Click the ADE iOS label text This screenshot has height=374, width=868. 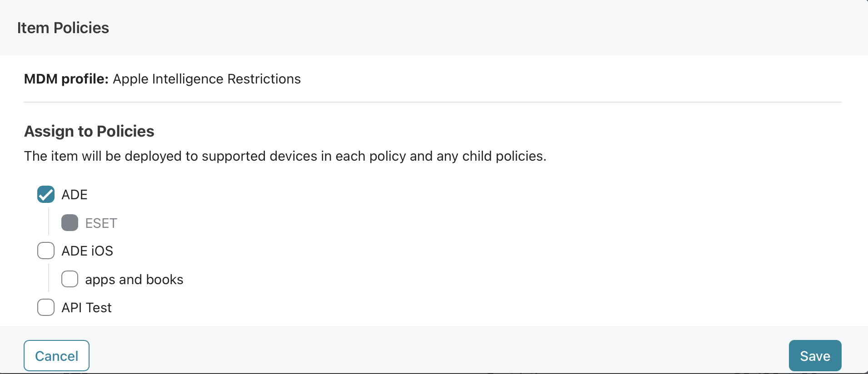click(x=87, y=251)
